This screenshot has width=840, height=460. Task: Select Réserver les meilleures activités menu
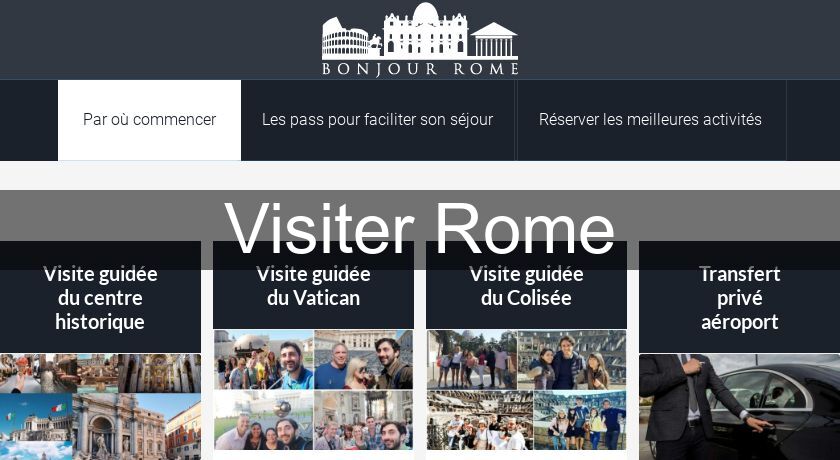[650, 120]
